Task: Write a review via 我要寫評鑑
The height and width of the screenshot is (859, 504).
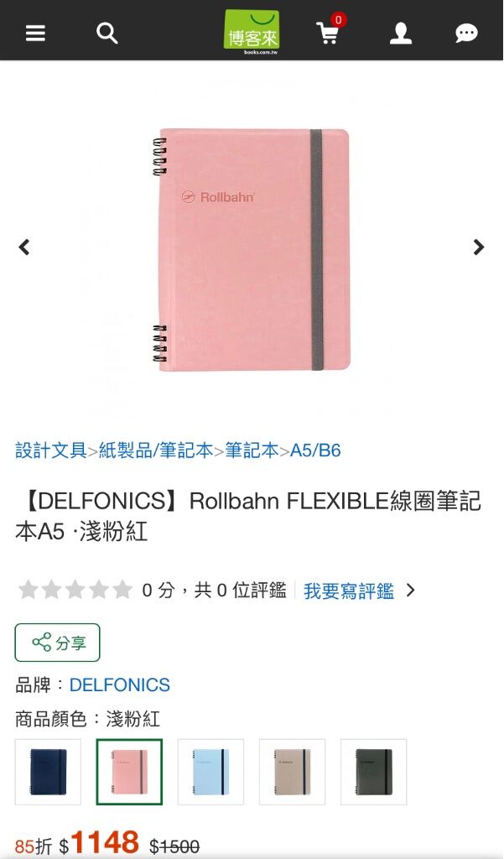Action: click(x=349, y=591)
